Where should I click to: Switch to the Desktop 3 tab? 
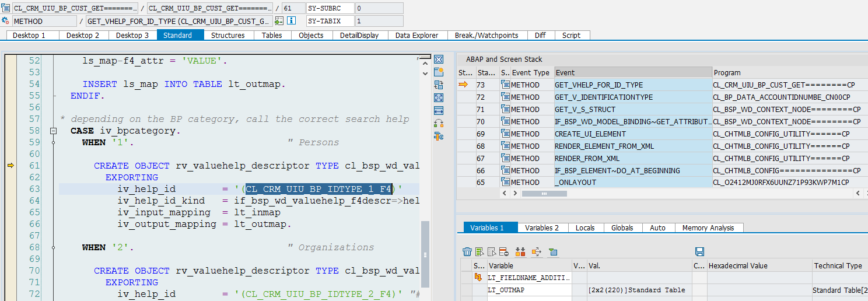coord(132,35)
